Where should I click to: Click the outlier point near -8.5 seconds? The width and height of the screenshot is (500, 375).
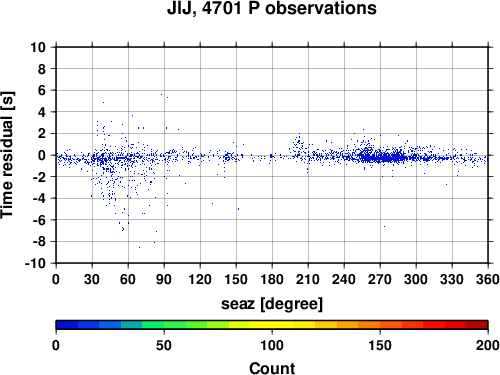(x=139, y=247)
